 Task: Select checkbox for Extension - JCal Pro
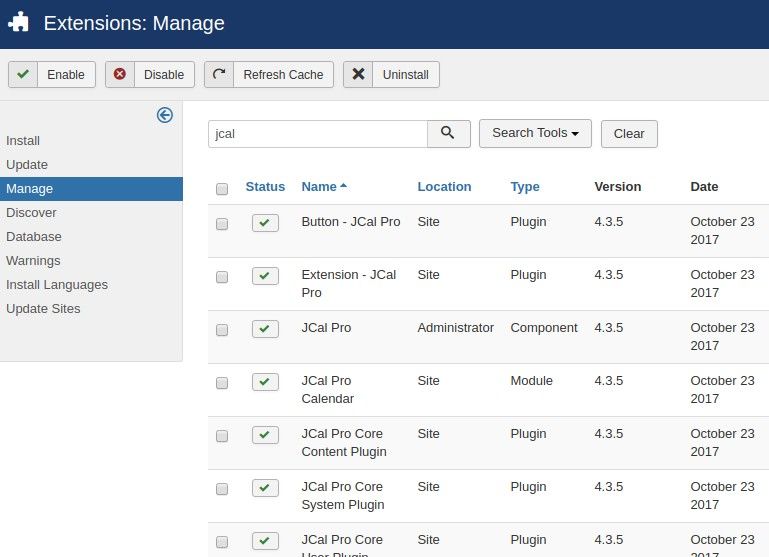click(x=222, y=277)
